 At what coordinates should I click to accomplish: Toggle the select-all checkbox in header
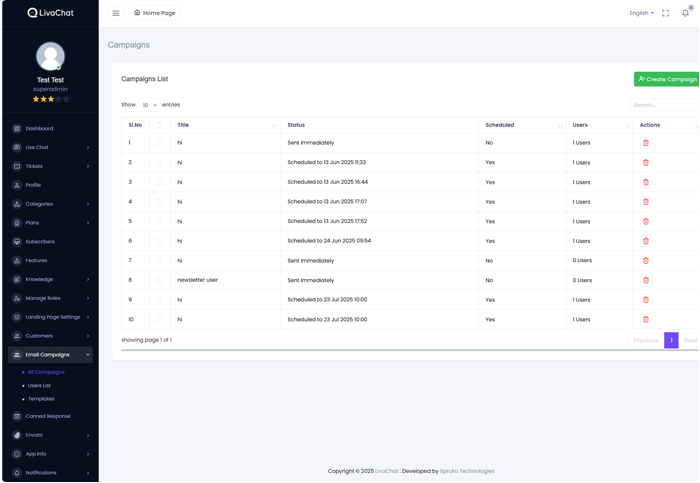(x=159, y=125)
